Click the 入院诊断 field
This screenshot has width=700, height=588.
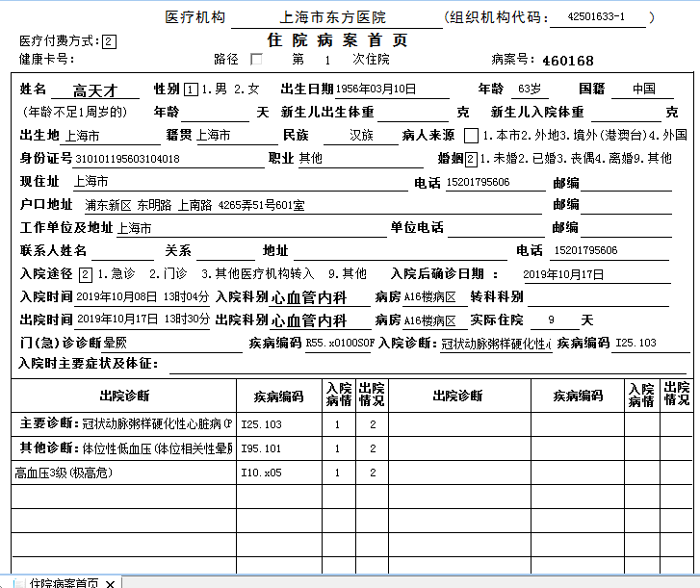496,344
